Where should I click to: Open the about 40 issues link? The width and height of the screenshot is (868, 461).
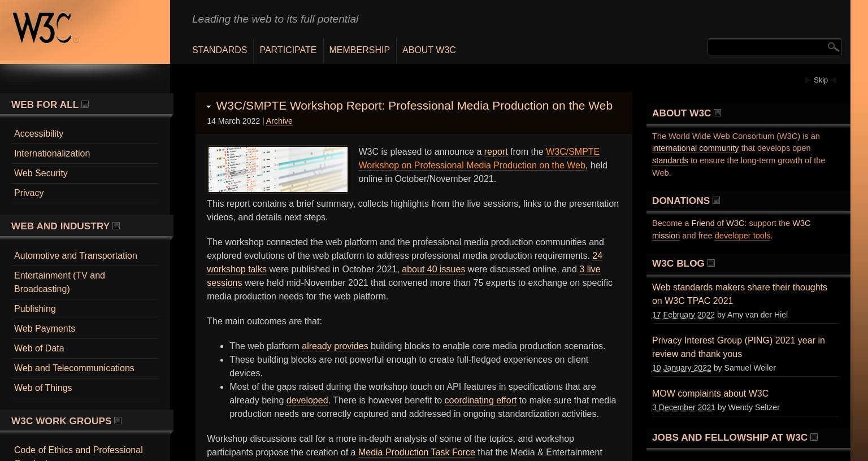tap(433, 269)
